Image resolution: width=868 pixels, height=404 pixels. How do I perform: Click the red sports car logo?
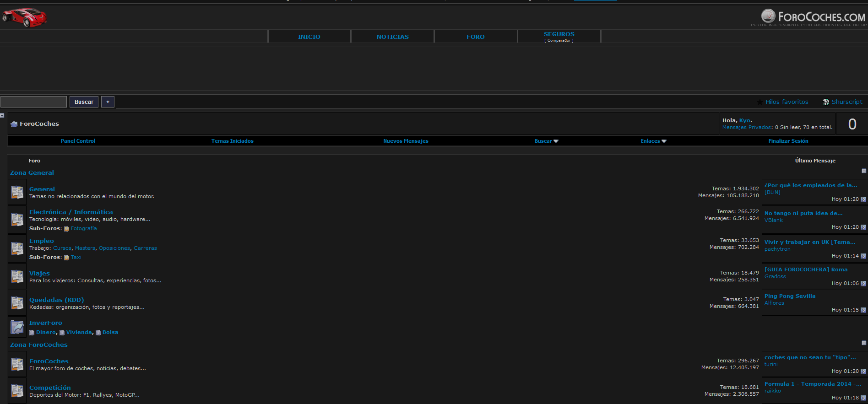click(25, 17)
